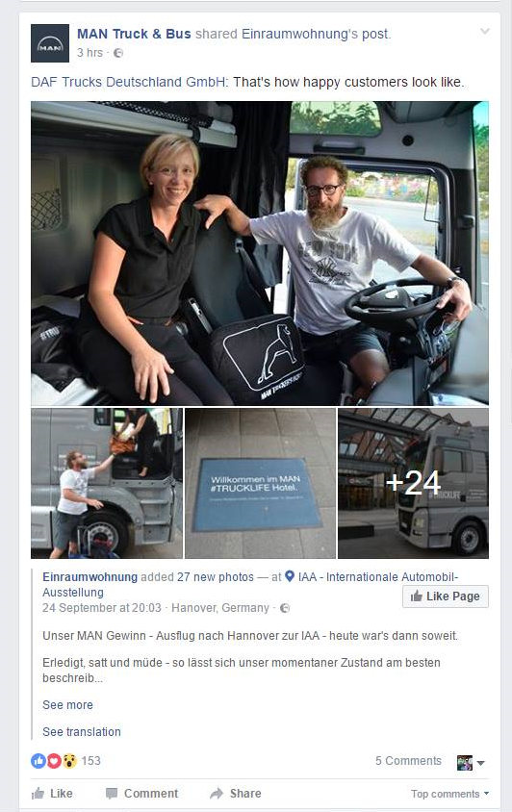Click the Einraumwohnung page name
Viewport: 512px width, 812px height.
(90, 577)
